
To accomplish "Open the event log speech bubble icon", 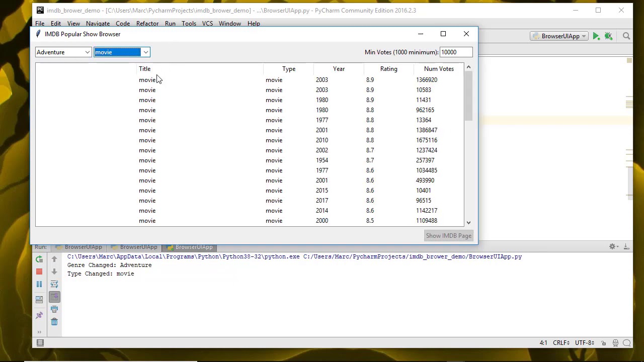I will 627,343.
